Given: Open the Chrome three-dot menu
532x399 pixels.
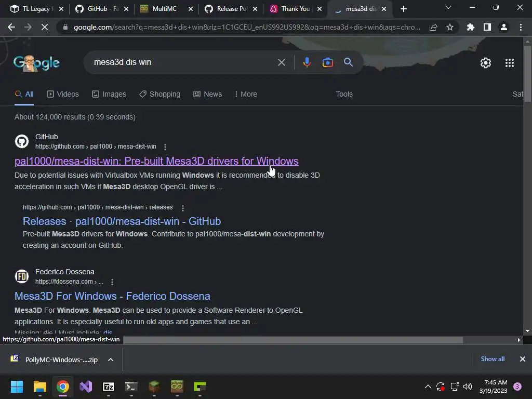Looking at the screenshot, I should pyautogui.click(x=521, y=27).
